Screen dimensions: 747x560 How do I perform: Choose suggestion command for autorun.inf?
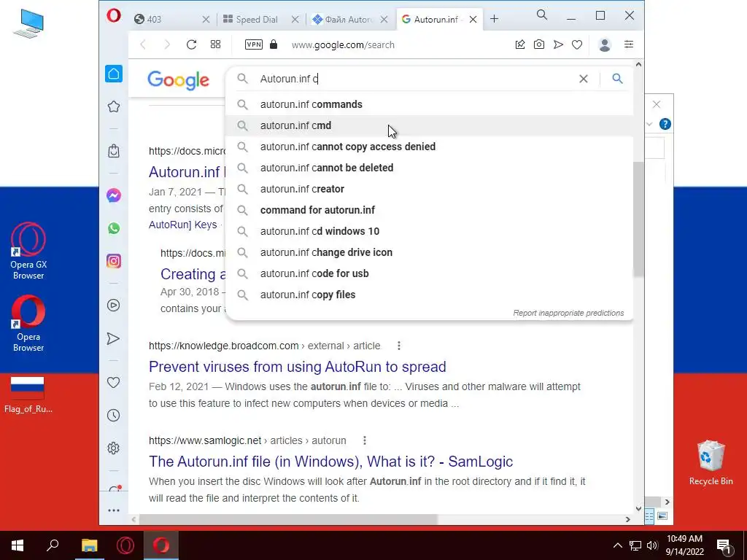pyautogui.click(x=429, y=210)
